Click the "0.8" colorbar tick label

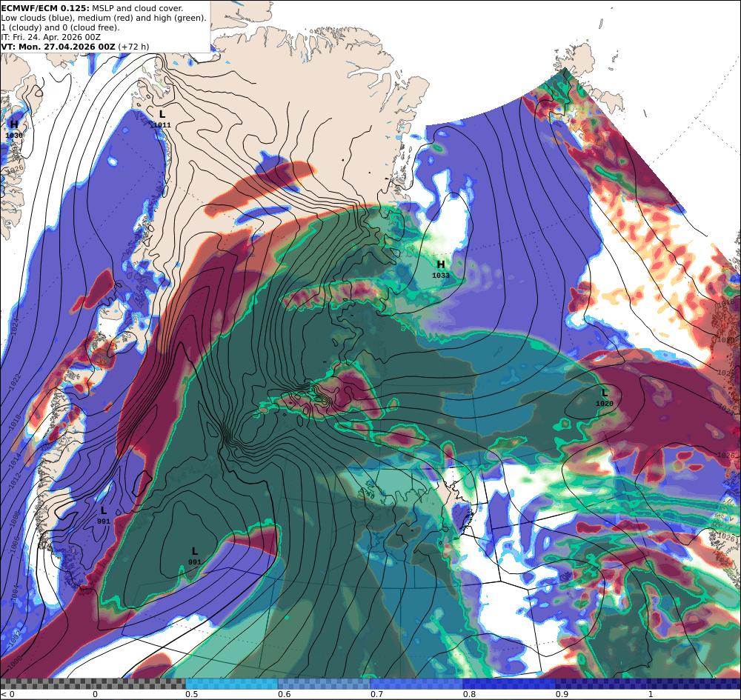coord(469,694)
